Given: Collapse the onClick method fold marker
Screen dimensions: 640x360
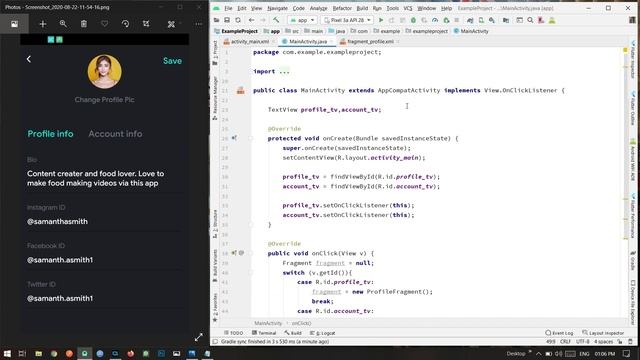Looking at the screenshot, I should pyautogui.click(x=251, y=253).
